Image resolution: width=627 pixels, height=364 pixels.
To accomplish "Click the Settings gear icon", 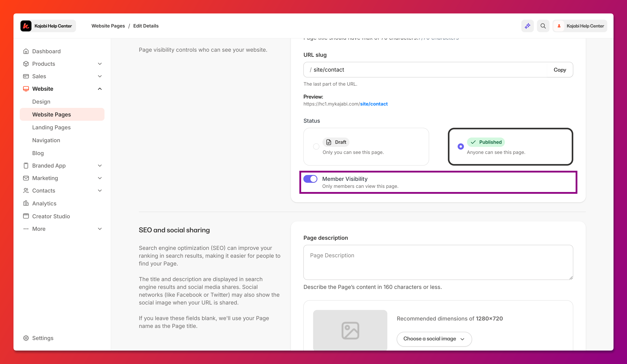I will [x=26, y=338].
